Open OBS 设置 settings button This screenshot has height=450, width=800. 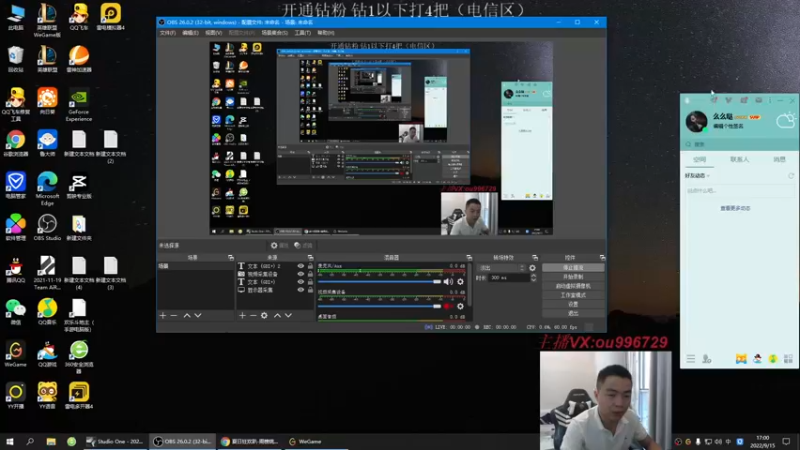573,304
